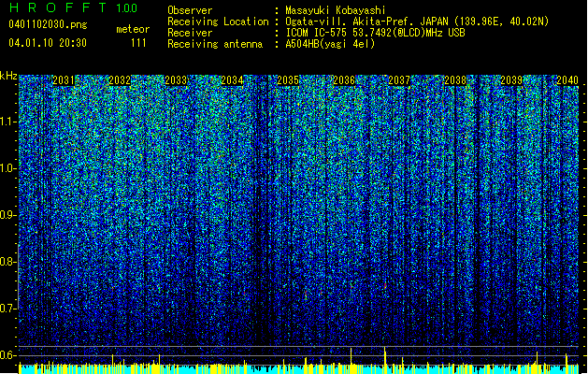Click time marker 2037
Image resolution: width=588 pixels, height=374 pixels.
(399, 80)
